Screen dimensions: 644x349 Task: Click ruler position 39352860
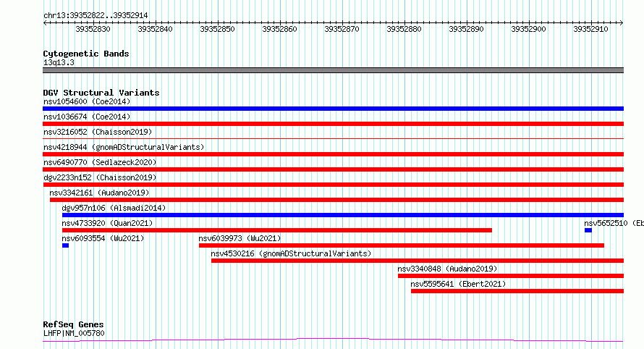click(280, 29)
